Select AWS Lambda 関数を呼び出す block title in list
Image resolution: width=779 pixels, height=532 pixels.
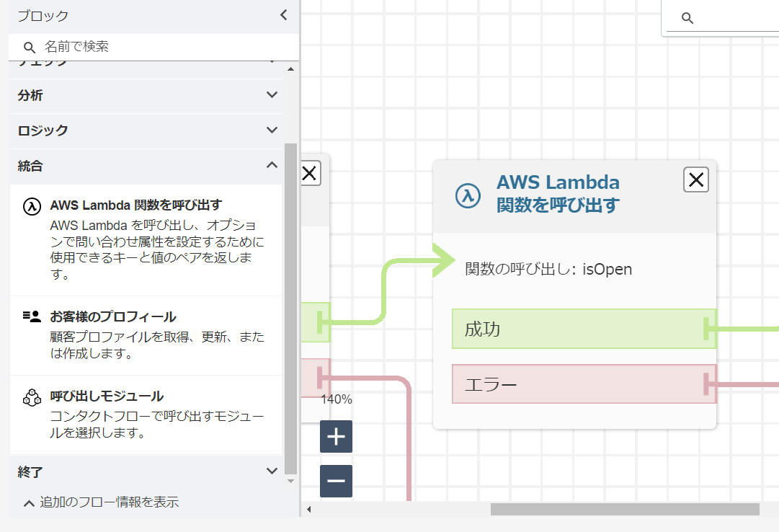coord(135,205)
